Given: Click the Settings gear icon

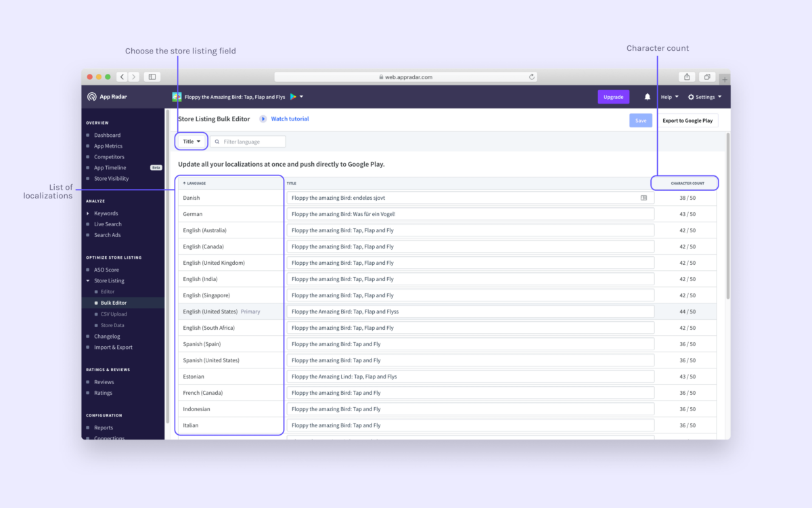Looking at the screenshot, I should click(x=690, y=96).
